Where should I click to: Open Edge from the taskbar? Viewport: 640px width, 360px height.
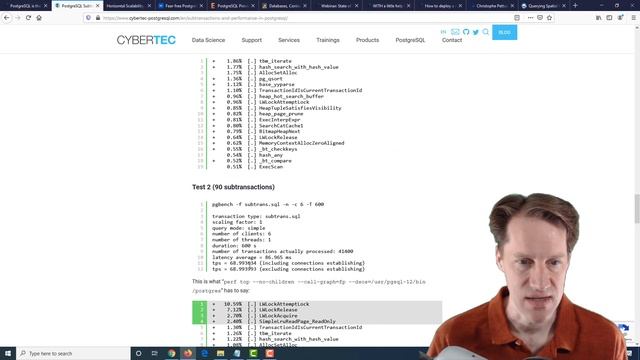click(x=204, y=353)
